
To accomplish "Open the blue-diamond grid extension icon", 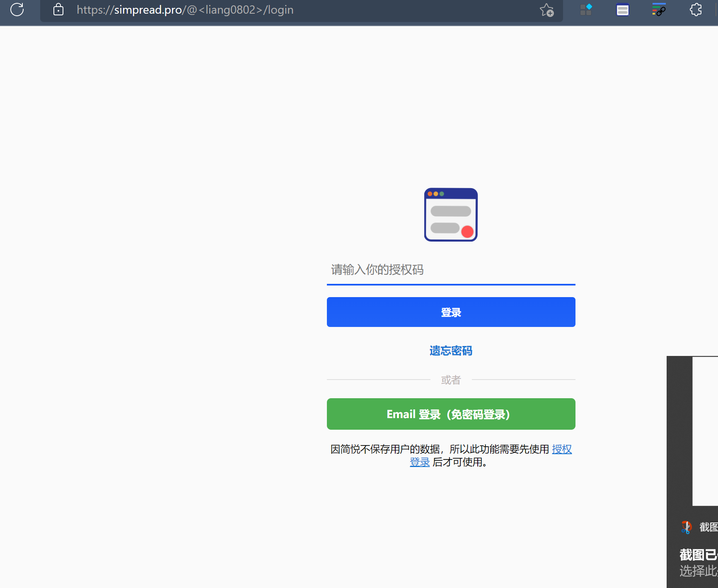I will [x=586, y=10].
